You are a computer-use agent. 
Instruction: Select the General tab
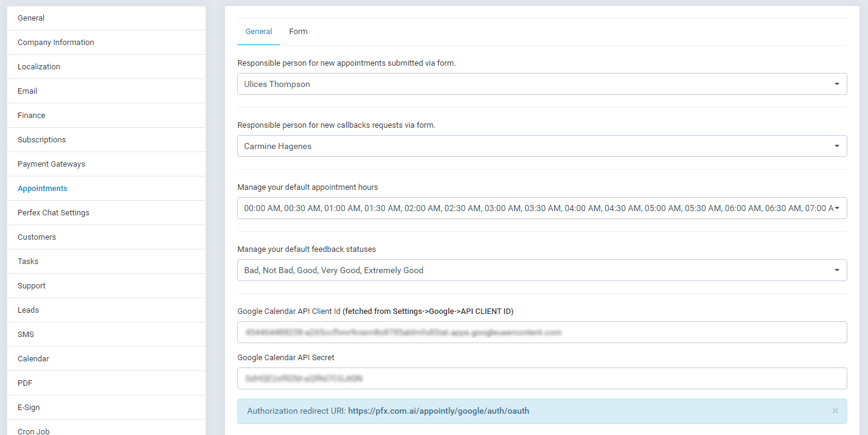pyautogui.click(x=258, y=31)
